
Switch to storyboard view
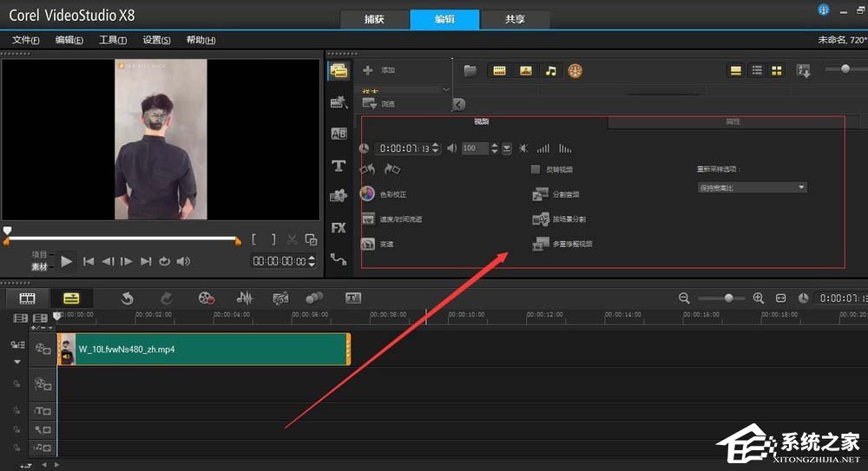27,299
